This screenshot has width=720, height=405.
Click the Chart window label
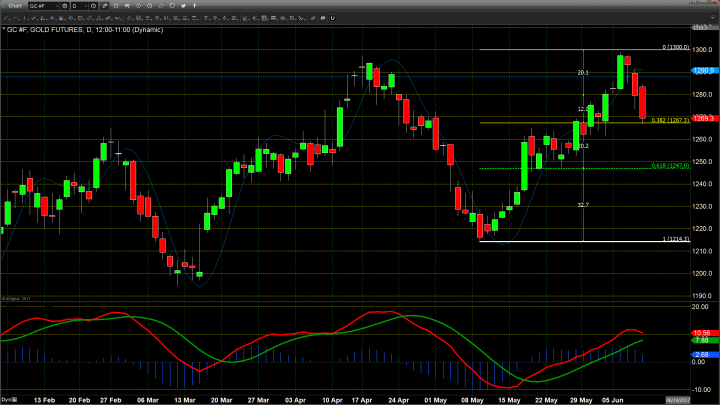point(15,6)
